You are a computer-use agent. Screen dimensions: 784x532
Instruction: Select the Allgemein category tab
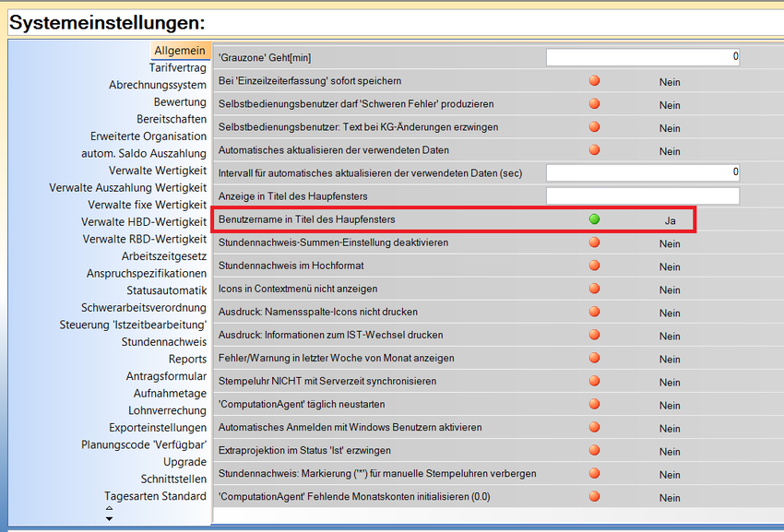[179, 50]
